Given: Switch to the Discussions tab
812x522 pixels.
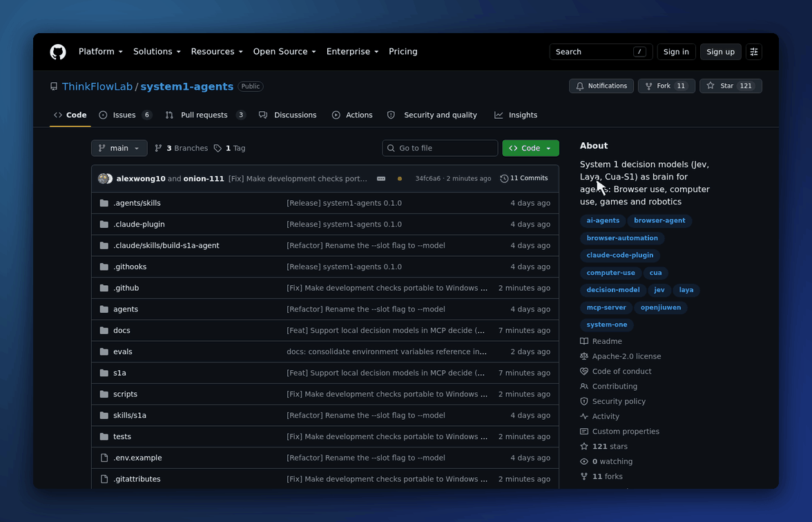Looking at the screenshot, I should click(287, 115).
